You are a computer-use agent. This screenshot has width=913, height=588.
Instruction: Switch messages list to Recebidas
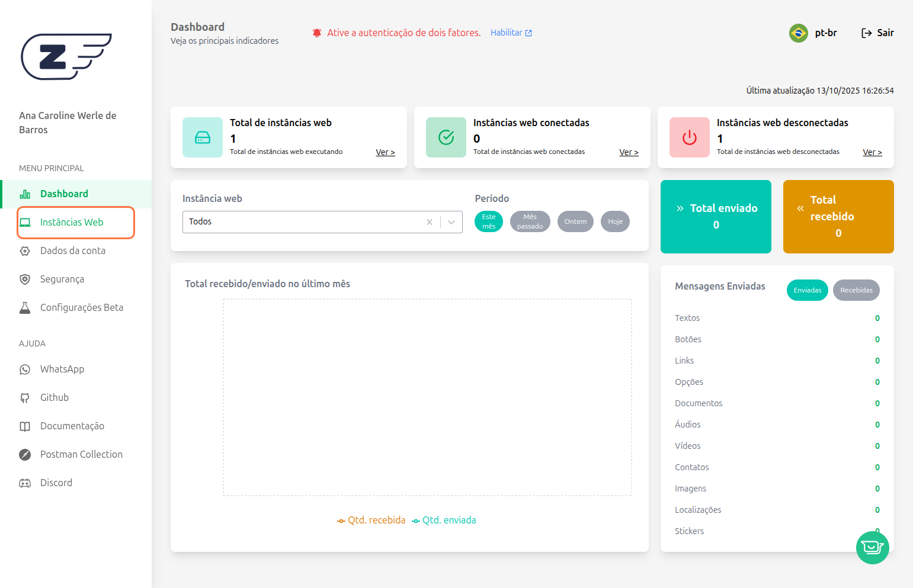point(856,290)
